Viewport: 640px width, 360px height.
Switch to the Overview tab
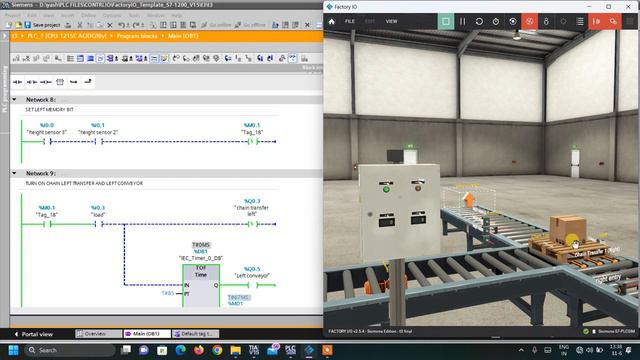98,334
